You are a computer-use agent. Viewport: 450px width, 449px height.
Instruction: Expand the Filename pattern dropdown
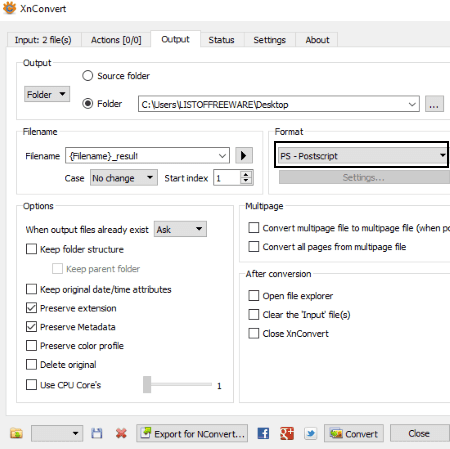point(222,156)
